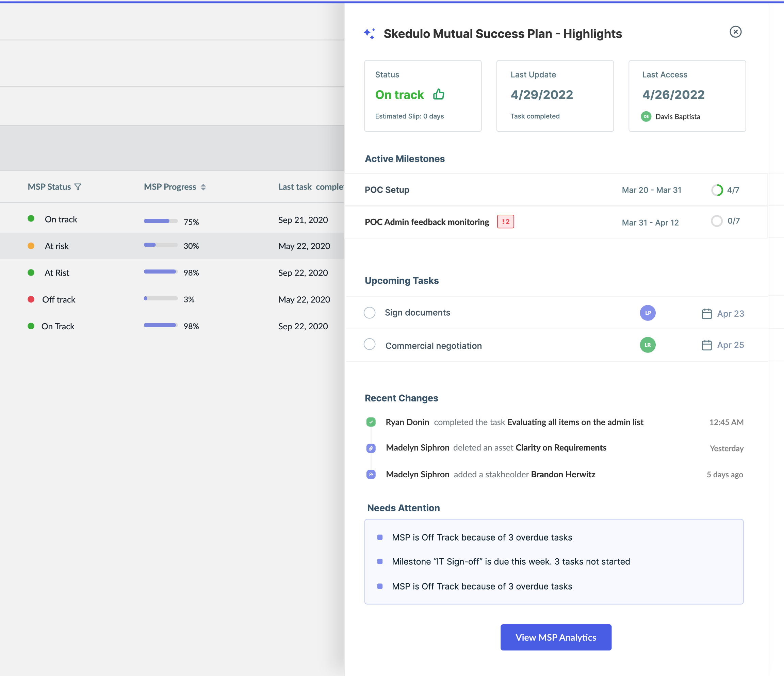
Task: Click the 4/7 milestone count
Action: pos(733,190)
